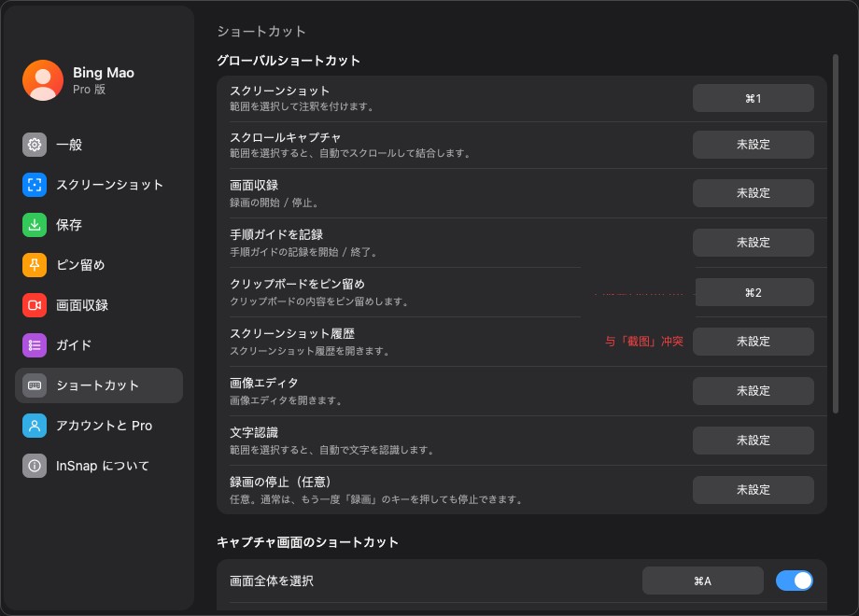Click クリップボードの内容をピン留めします description
The image size is (859, 616).
click(319, 301)
